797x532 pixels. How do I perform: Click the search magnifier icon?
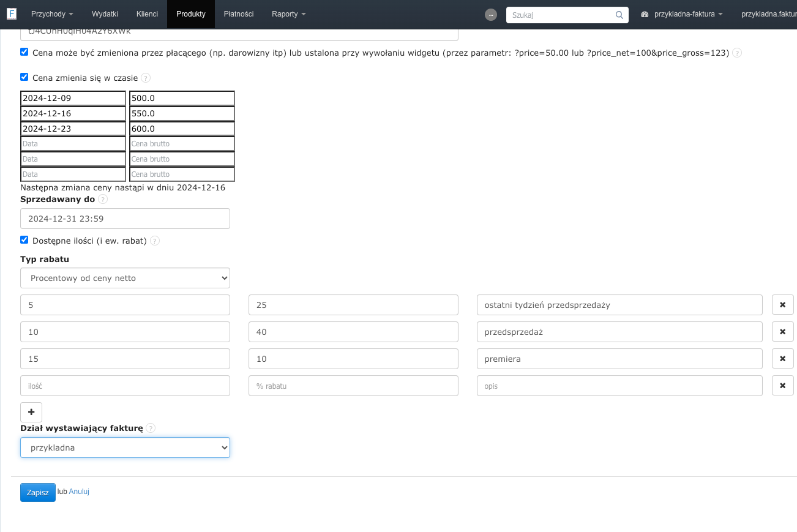[619, 15]
